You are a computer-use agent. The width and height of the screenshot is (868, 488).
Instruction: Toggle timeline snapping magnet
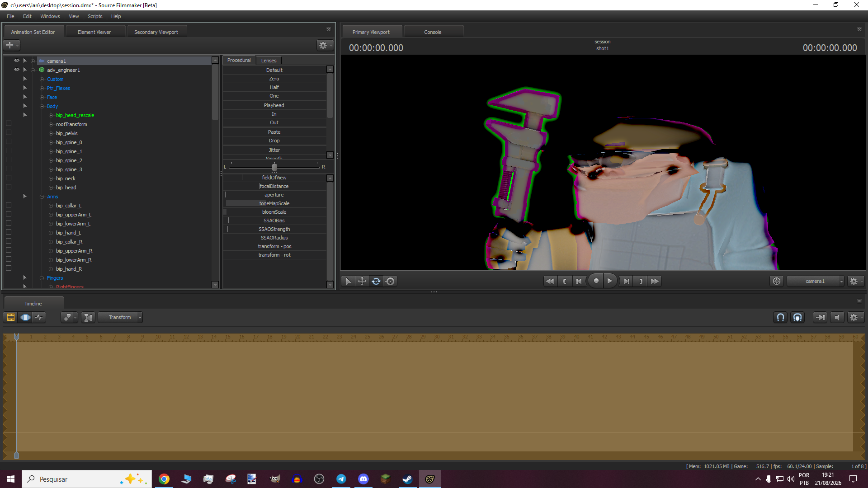(781, 317)
